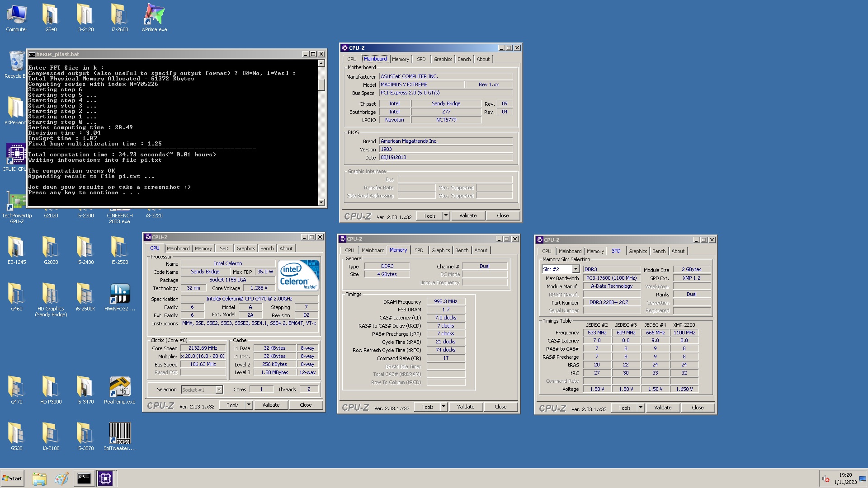Click Close button in Memory window
The image size is (868, 488).
pos(500,407)
